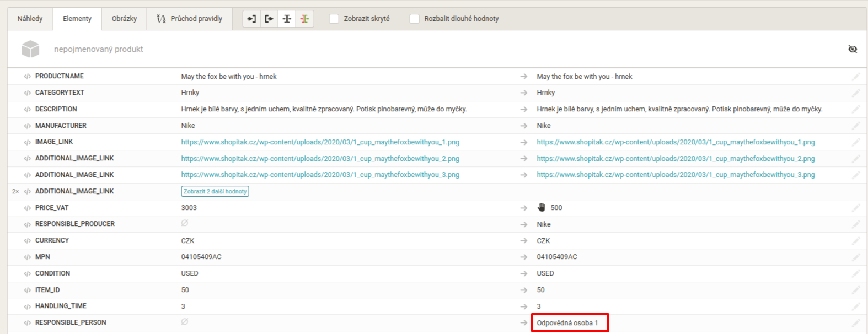This screenshot has height=334, width=868.
Task: Click the pencil edit icon for PRODUCTNAME row
Action: [855, 77]
